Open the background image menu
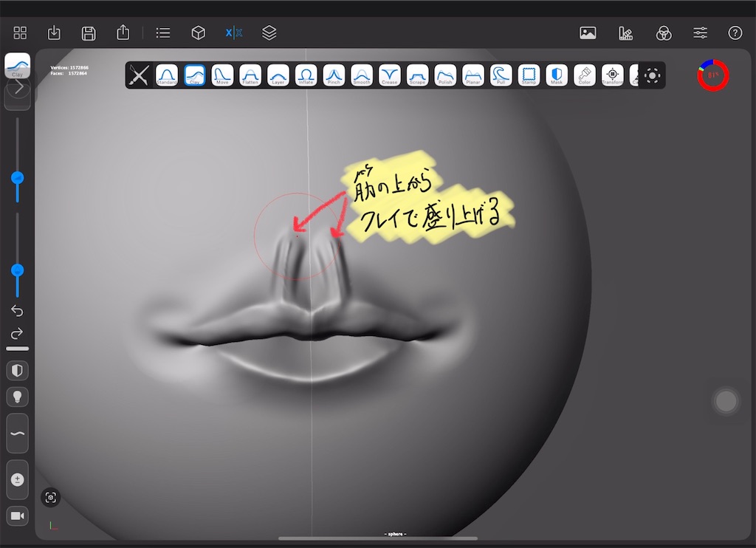Viewport: 756px width, 548px height. pyautogui.click(x=588, y=32)
